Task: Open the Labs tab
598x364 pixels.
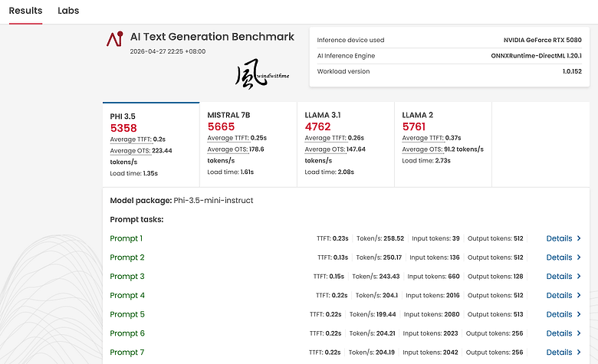Action: click(x=68, y=11)
